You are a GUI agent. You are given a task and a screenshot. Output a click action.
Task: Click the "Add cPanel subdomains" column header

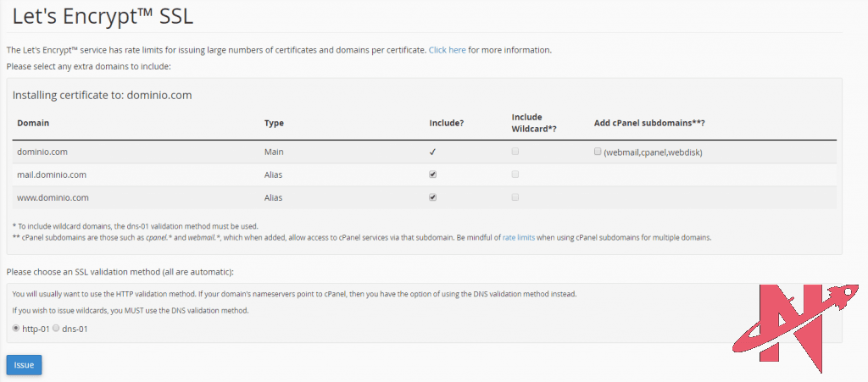tap(649, 123)
